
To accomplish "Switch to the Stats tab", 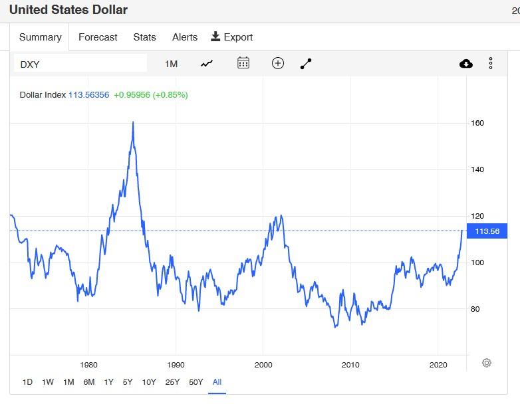I will click(144, 37).
